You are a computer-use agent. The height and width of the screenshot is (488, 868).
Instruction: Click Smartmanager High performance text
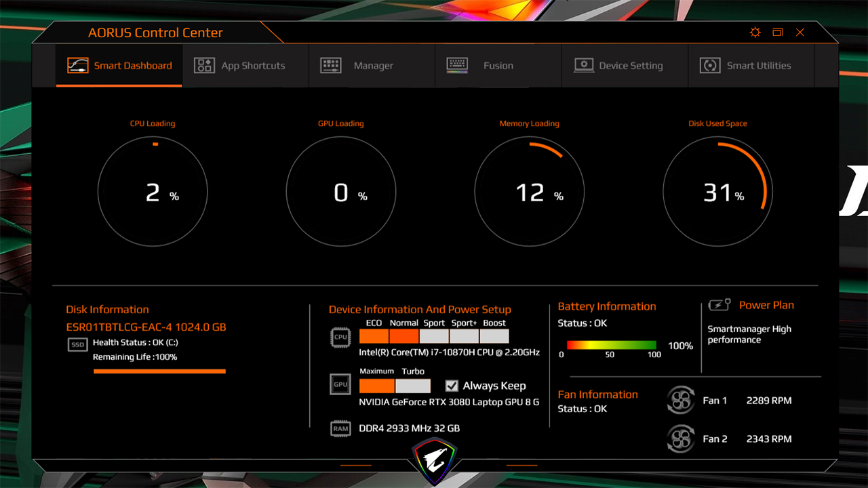749,334
